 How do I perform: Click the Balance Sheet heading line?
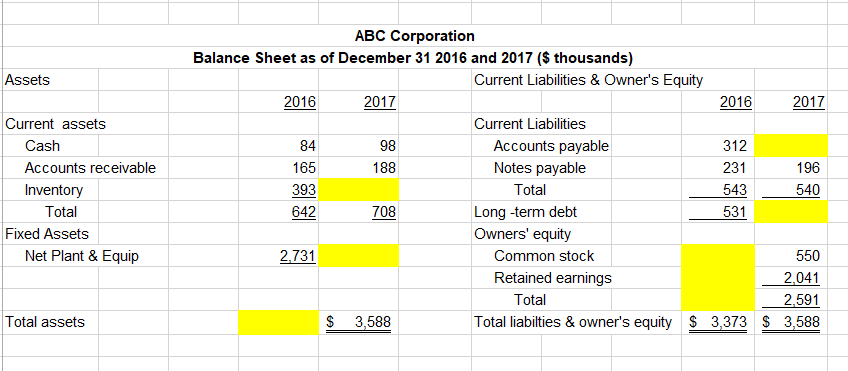tap(414, 58)
